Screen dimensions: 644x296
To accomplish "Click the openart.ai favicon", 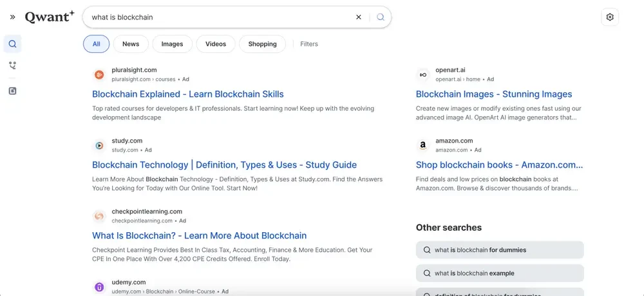I will [422, 75].
